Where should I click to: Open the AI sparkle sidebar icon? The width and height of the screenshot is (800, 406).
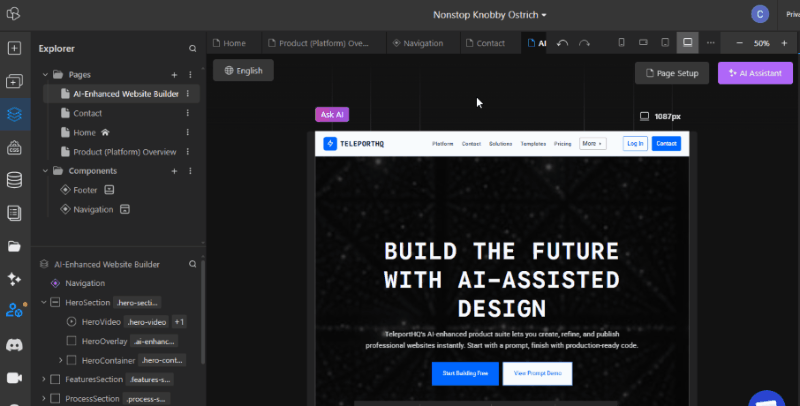(14, 279)
